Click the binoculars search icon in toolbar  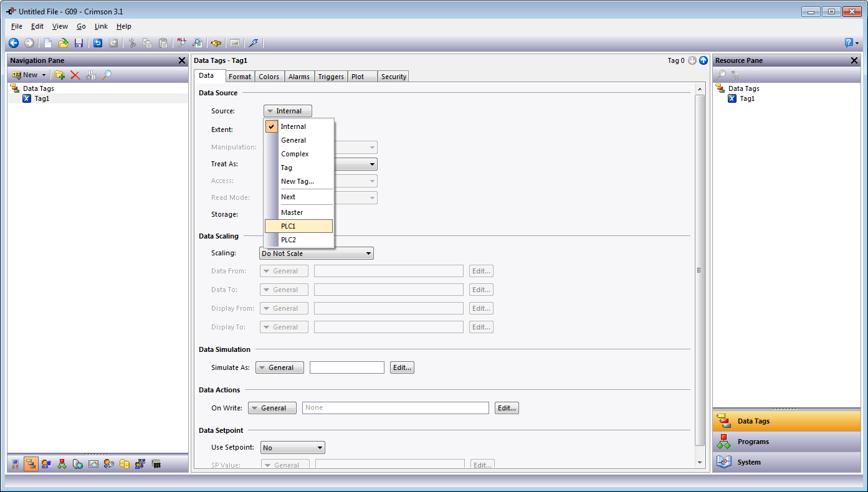click(x=216, y=43)
